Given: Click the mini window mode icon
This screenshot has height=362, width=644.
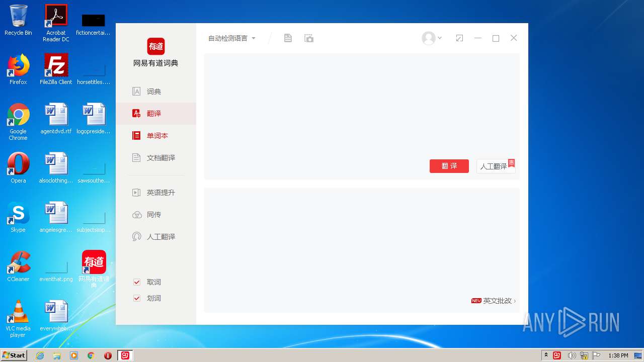Looking at the screenshot, I should tap(459, 38).
